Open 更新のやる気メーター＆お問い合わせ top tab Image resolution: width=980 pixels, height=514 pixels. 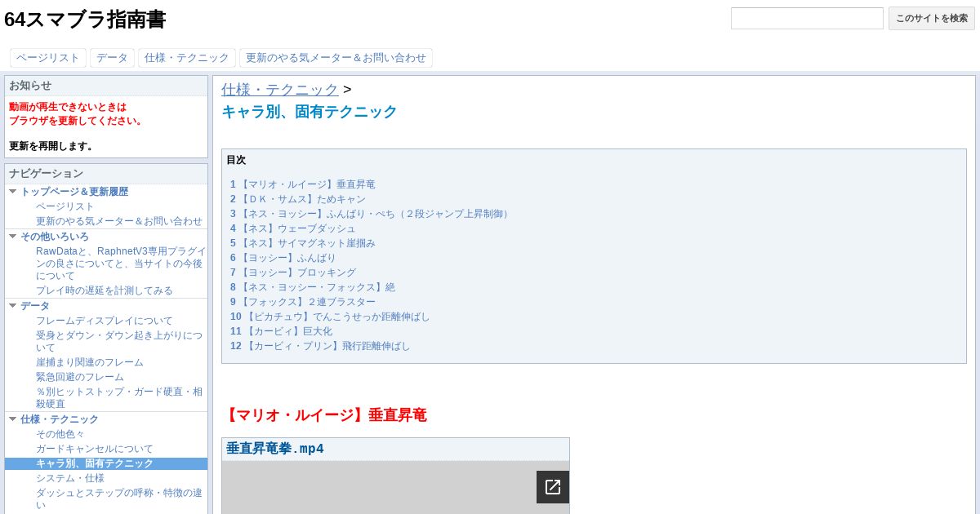tap(336, 58)
